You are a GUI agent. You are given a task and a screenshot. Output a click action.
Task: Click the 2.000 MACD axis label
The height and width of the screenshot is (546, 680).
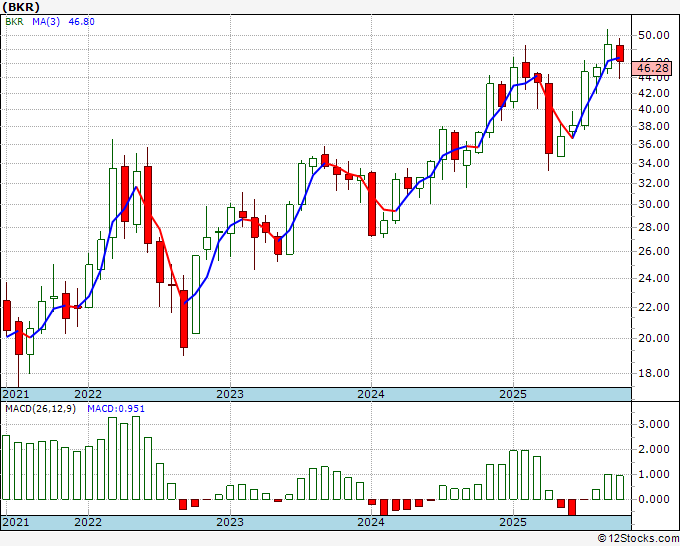pos(654,449)
